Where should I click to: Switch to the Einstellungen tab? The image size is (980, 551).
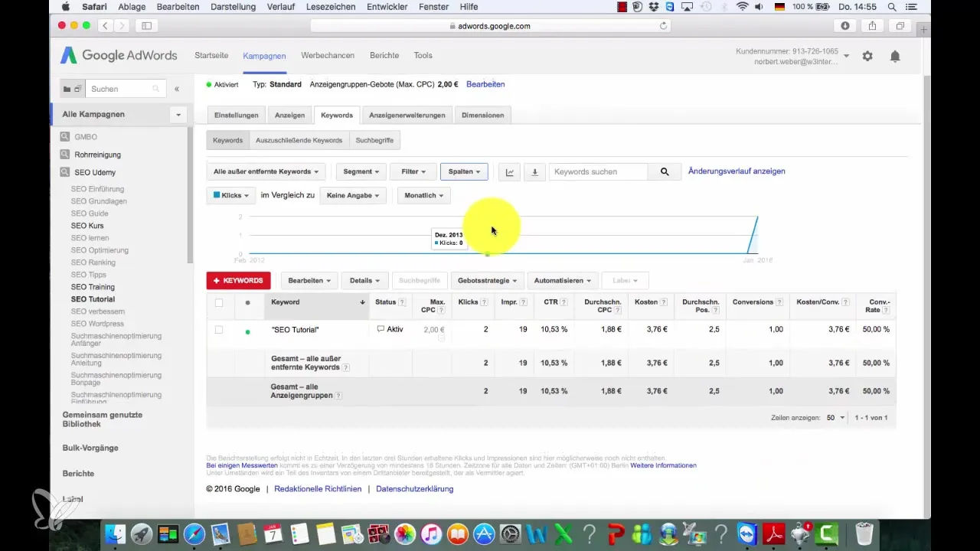(237, 116)
